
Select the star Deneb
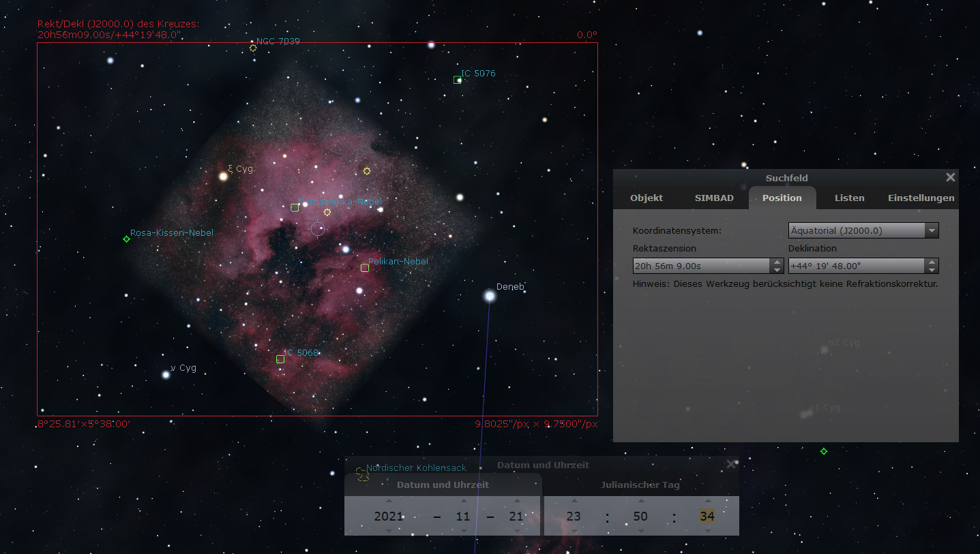489,296
